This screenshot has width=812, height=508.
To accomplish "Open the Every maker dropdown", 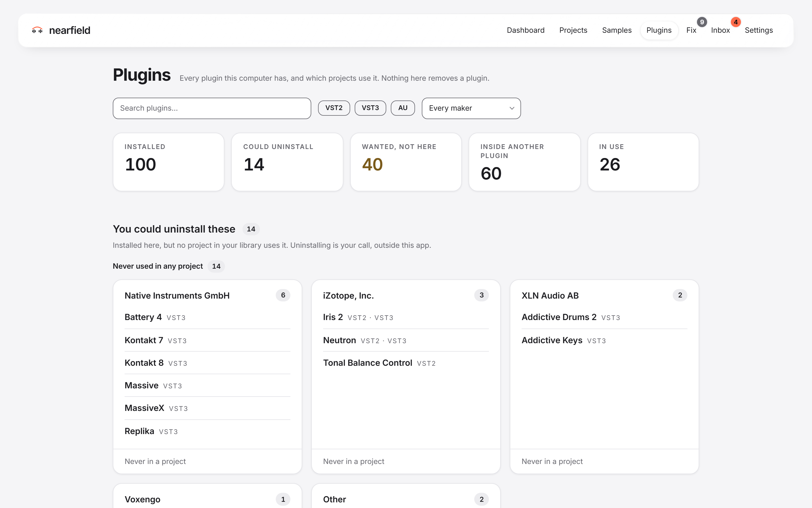I will (x=471, y=108).
